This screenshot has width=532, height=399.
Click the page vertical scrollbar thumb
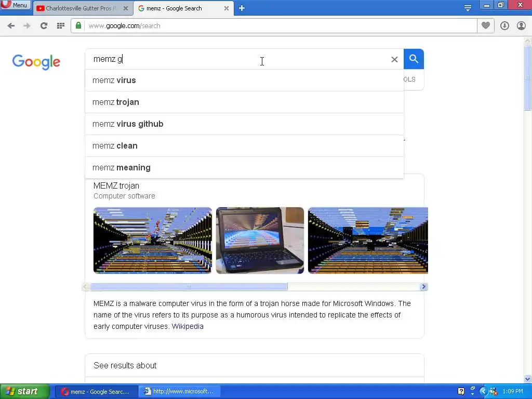coord(528,78)
